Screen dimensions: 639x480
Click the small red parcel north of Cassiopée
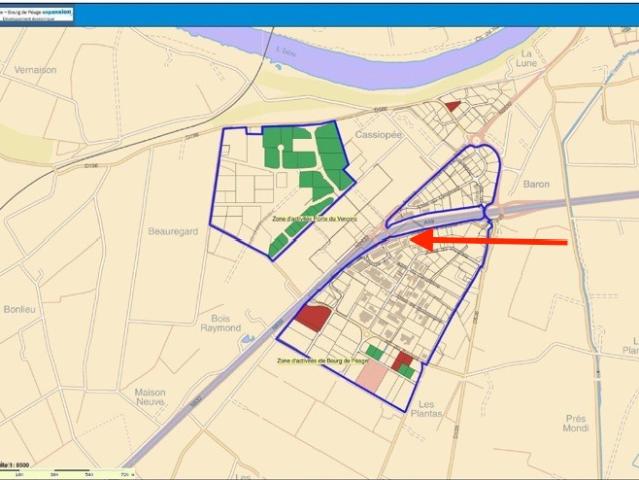(452, 105)
